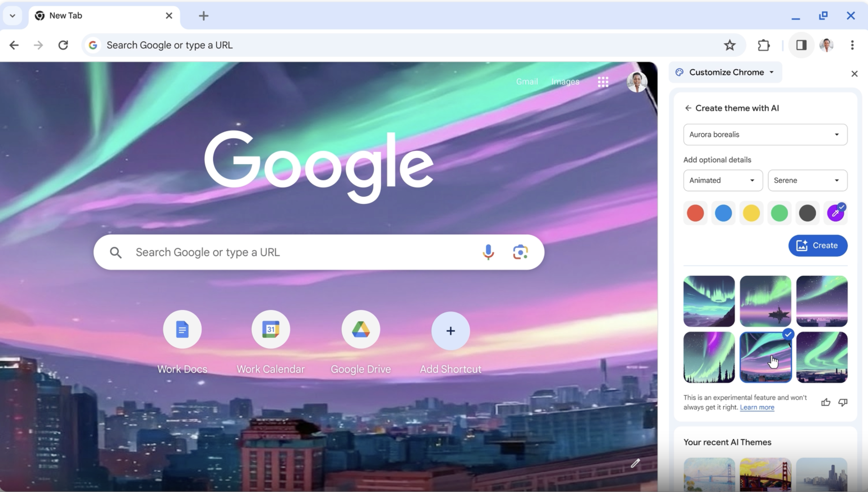Viewport: 868px width, 492px height.
Task: Click Learn more experimental feature link
Action: [757, 407]
